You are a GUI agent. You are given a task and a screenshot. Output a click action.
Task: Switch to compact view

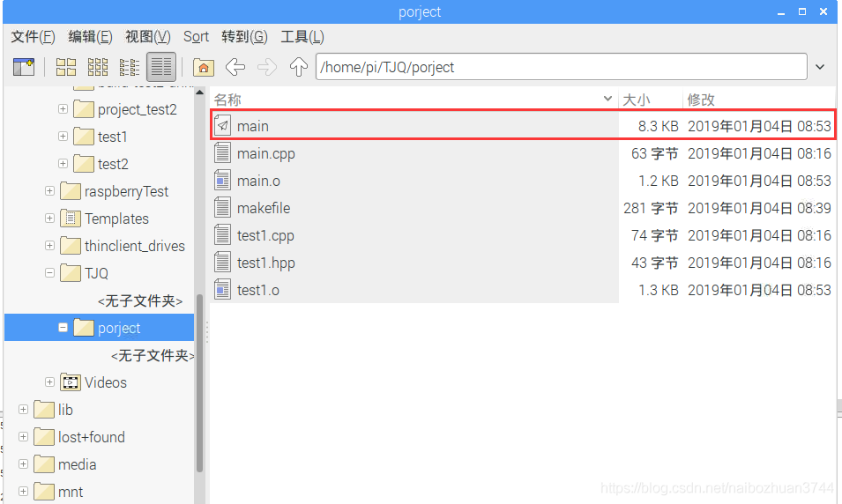[x=130, y=67]
